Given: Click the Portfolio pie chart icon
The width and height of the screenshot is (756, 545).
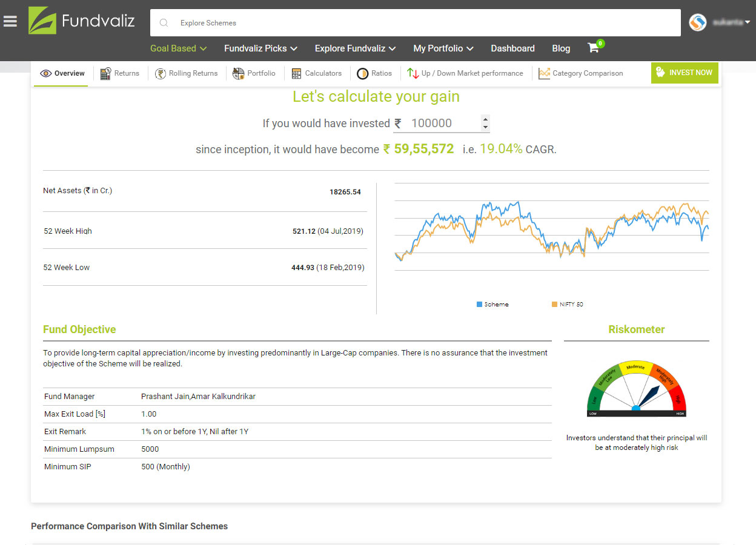Looking at the screenshot, I should tap(238, 73).
